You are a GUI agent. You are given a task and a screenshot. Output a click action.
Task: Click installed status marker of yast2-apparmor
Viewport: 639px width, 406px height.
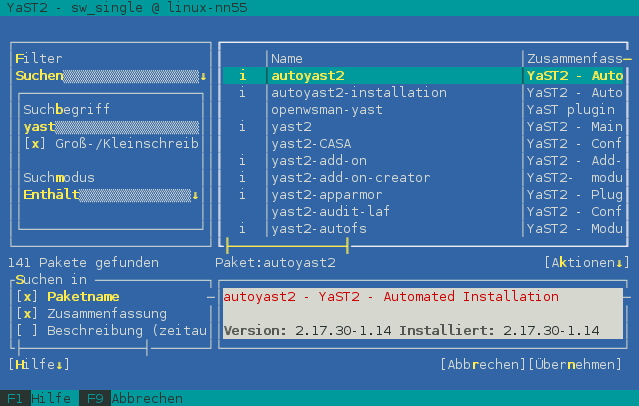click(x=242, y=195)
